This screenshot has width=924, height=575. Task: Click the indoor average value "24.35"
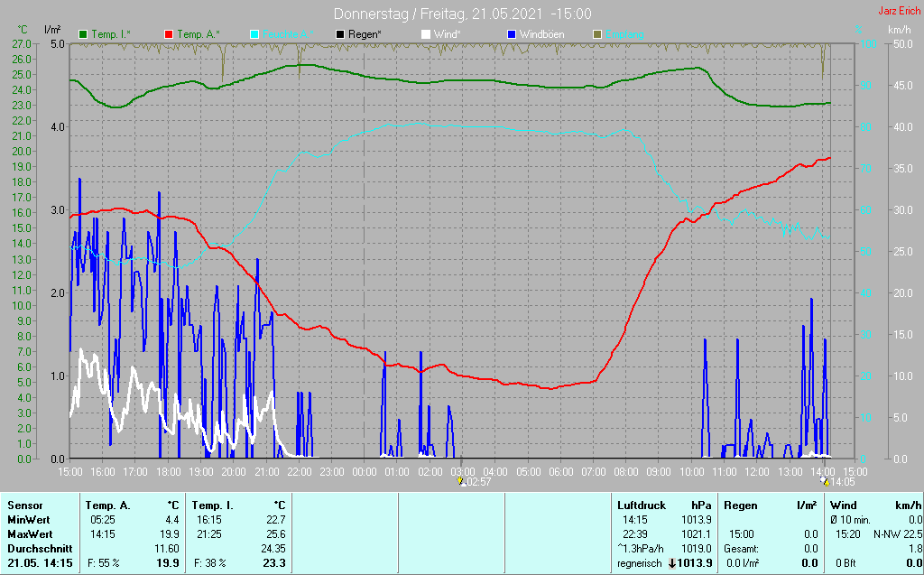pos(274,549)
